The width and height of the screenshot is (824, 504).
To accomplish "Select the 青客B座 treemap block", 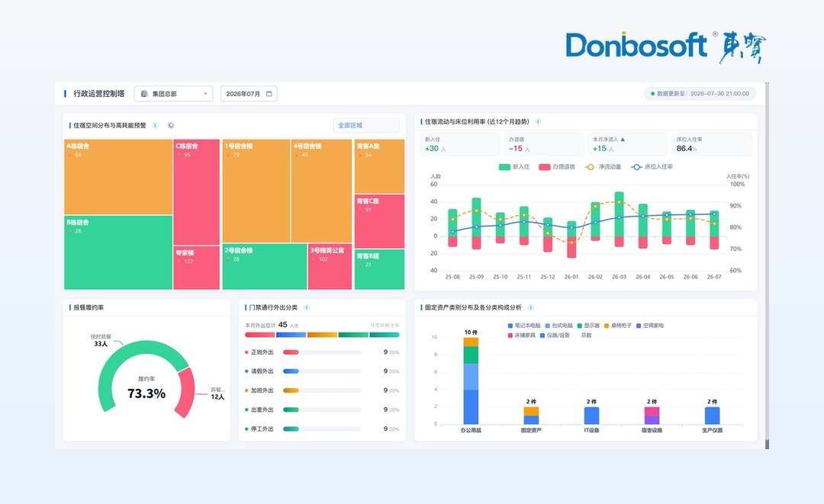I will 379,269.
